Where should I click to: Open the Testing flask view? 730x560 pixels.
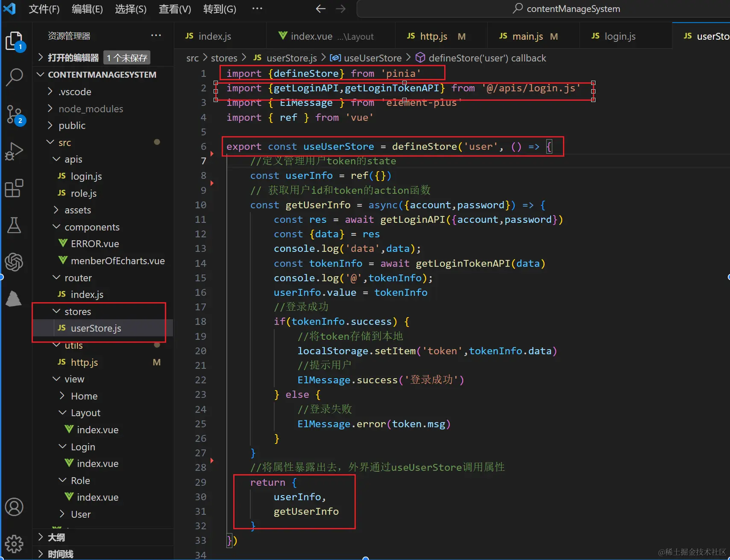point(14,225)
